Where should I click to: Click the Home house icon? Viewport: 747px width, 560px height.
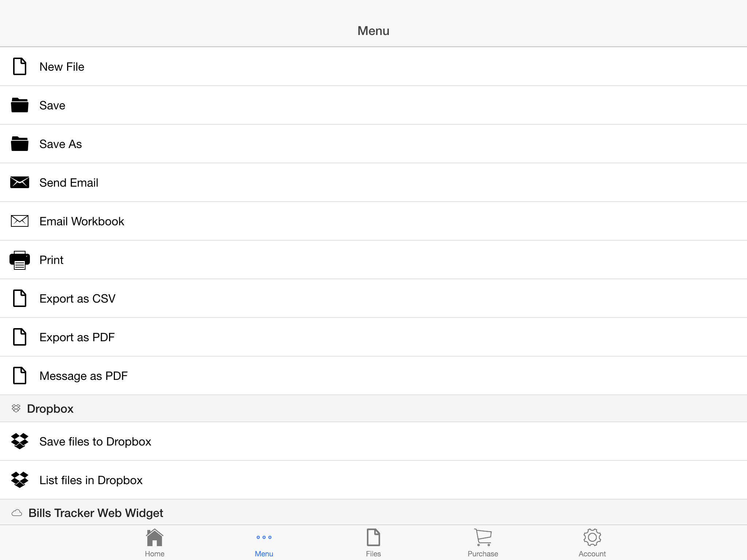[x=155, y=537]
